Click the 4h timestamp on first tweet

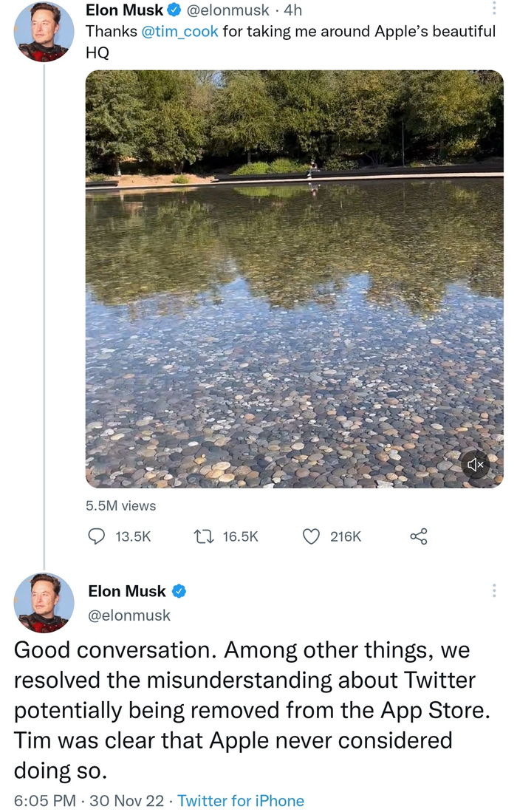tap(292, 10)
